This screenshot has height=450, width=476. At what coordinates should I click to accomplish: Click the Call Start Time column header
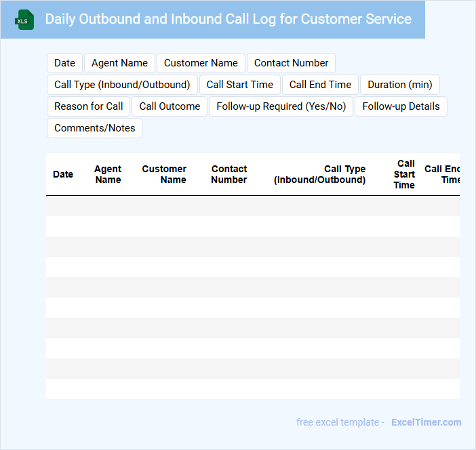[x=405, y=174]
